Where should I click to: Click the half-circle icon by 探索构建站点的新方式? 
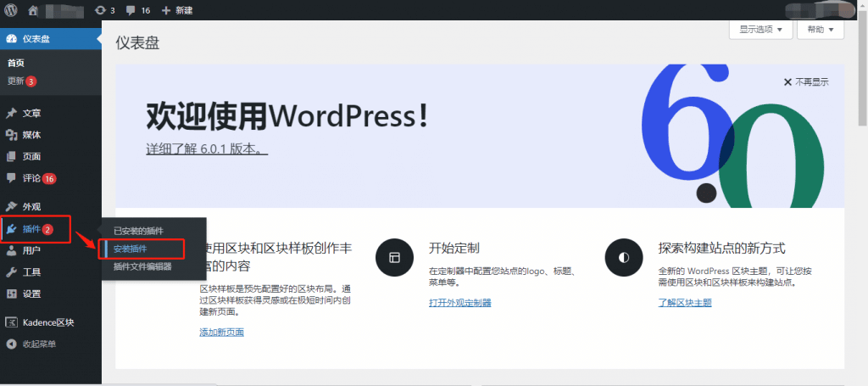[x=624, y=258]
